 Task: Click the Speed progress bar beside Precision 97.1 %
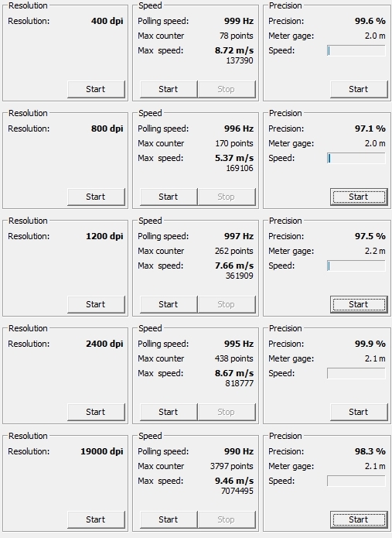click(x=356, y=158)
